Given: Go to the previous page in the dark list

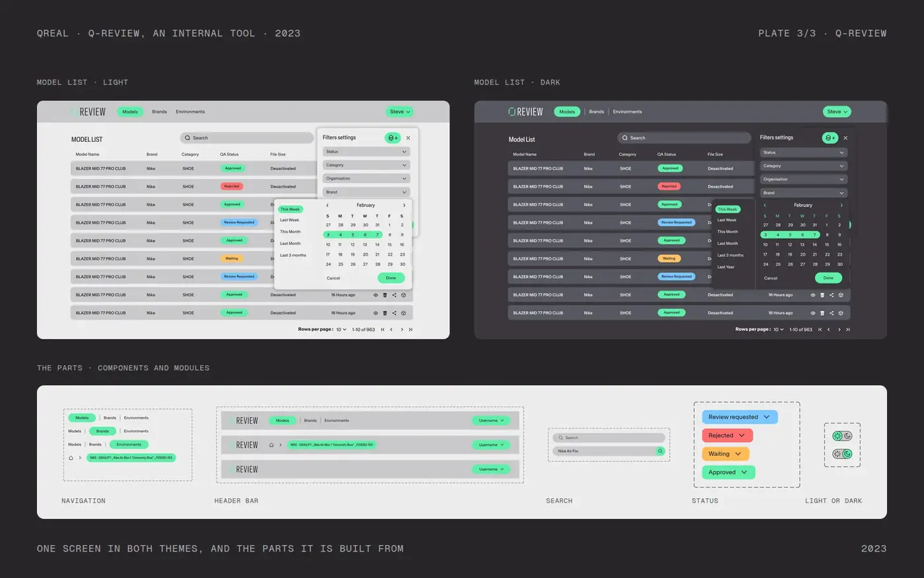Looking at the screenshot, I should (x=829, y=330).
